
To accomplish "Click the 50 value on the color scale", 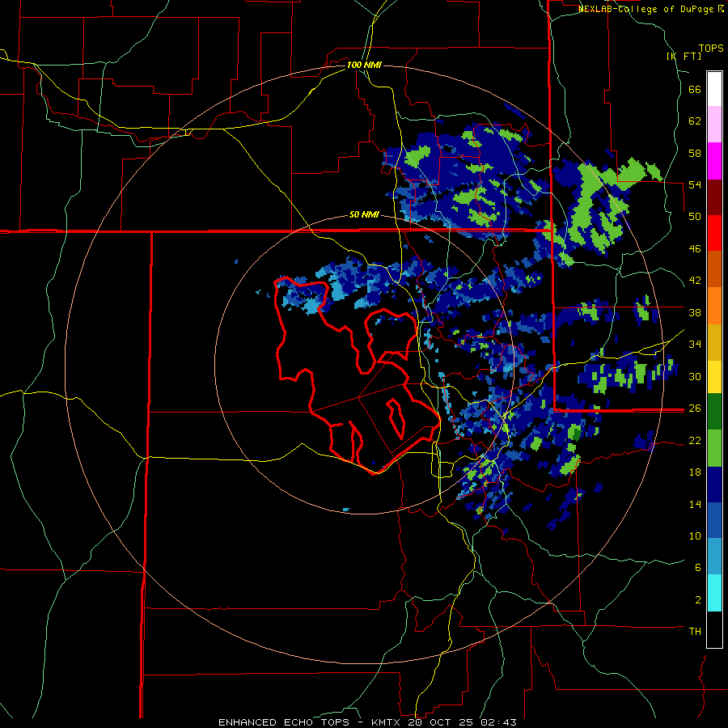I will [695, 217].
